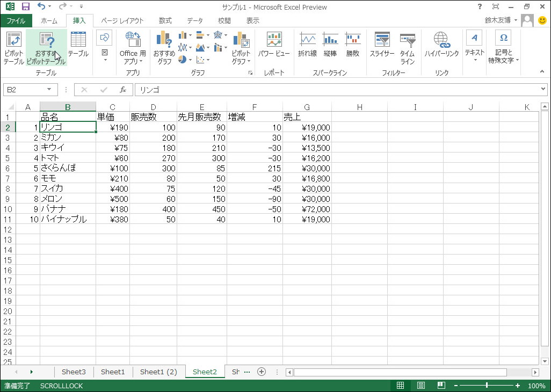Image resolution: width=551 pixels, height=392 pixels.
Task: Insert a hyperlink (ハイパーリンク)
Action: [x=441, y=47]
